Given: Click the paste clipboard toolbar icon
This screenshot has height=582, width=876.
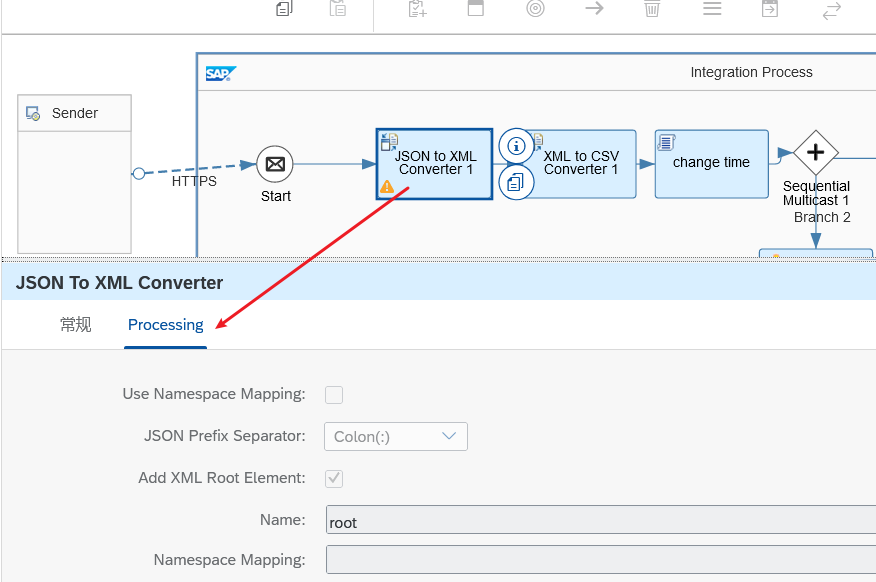Looking at the screenshot, I should [338, 9].
